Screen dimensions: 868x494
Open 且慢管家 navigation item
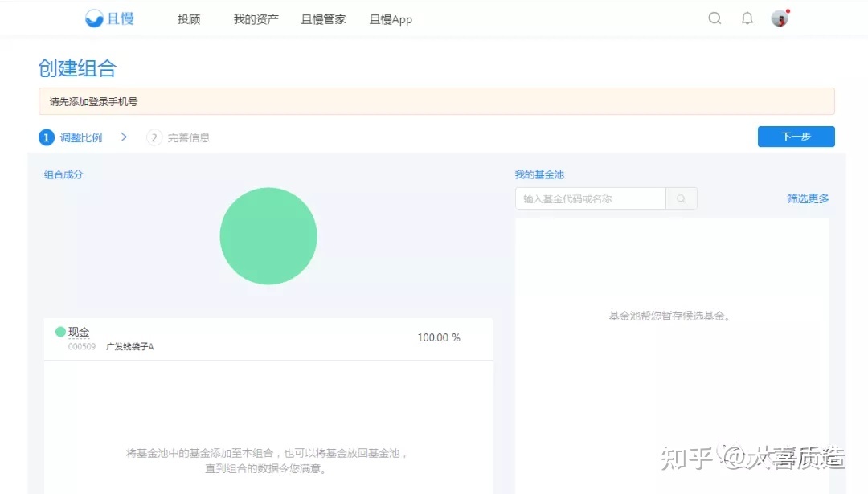(323, 19)
